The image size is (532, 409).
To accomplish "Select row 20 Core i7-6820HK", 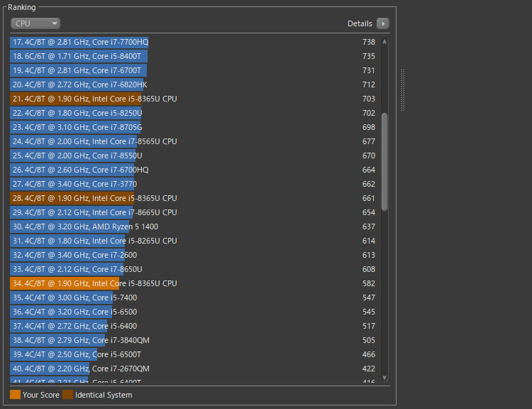I will point(194,84).
